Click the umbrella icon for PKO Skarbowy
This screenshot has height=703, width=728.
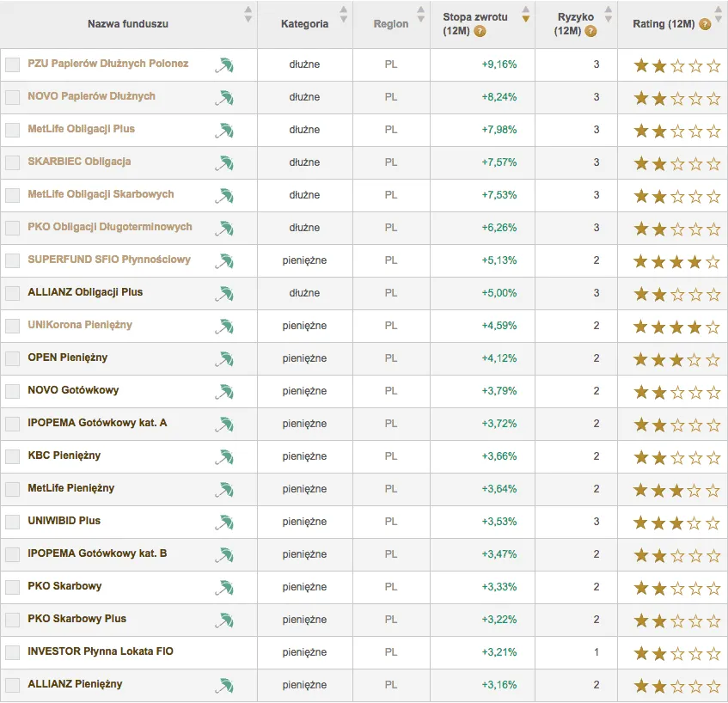224,588
